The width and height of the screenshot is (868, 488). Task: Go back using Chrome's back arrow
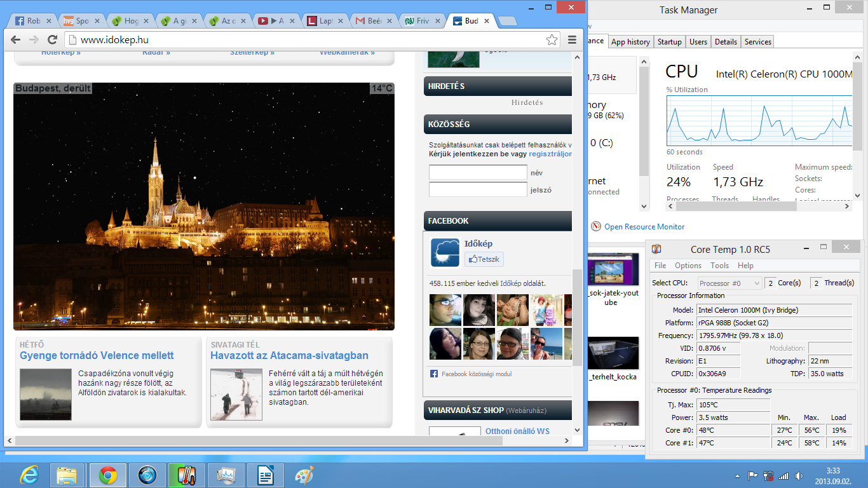point(15,39)
